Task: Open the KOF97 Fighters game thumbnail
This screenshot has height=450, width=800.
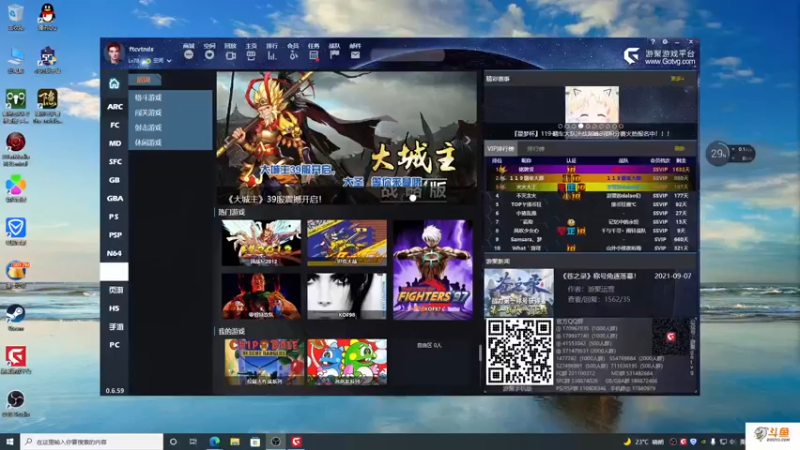Action: point(433,270)
